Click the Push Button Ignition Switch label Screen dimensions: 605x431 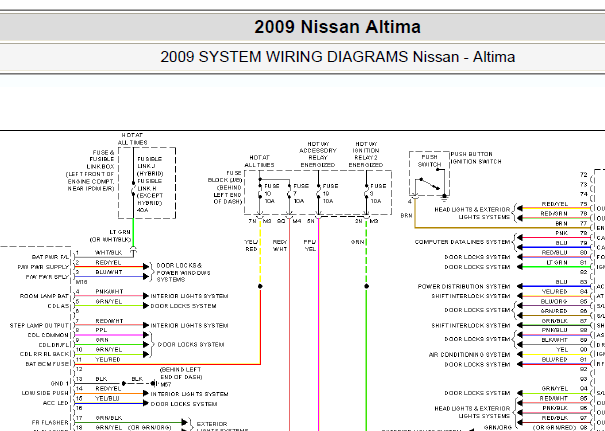point(476,158)
